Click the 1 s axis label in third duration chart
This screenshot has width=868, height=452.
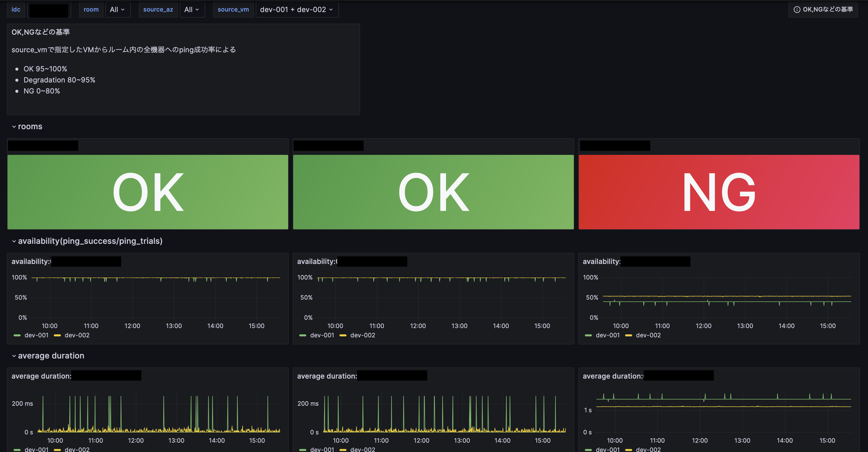[x=588, y=410]
